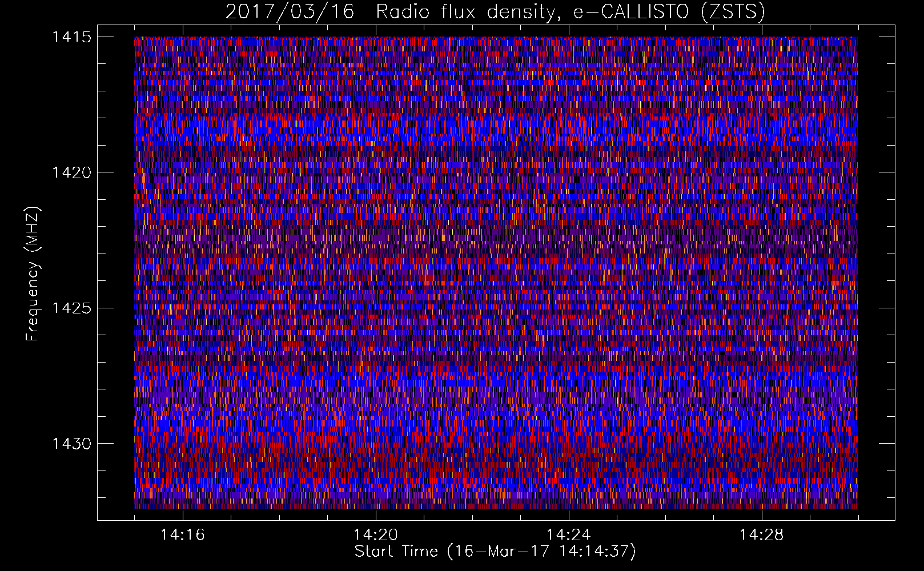Click the time axis label 14:24

[x=568, y=535]
